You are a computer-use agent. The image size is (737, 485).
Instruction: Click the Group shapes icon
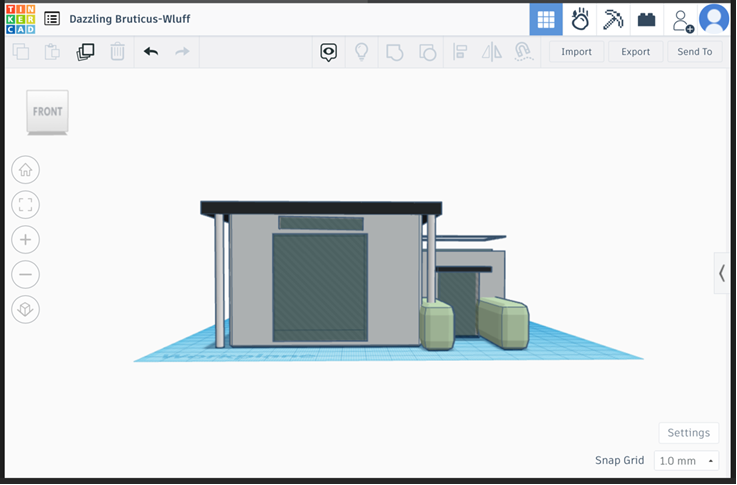point(394,52)
